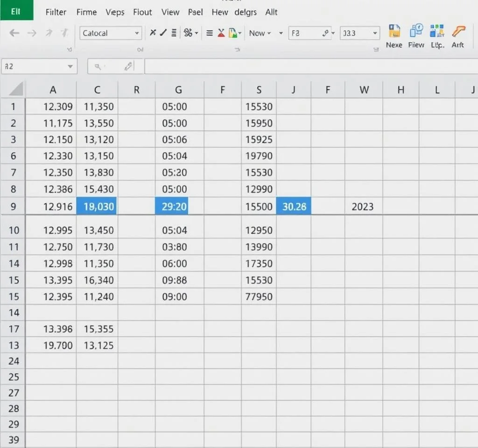The image size is (478, 448).
Task: Click the highlighted cell containing 30.26
Action: [294, 206]
